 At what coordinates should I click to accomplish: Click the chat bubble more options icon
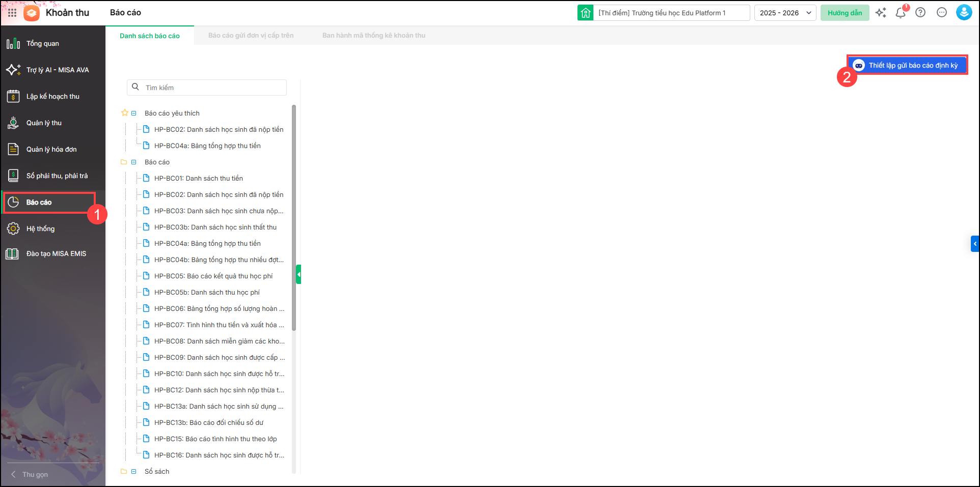click(942, 13)
